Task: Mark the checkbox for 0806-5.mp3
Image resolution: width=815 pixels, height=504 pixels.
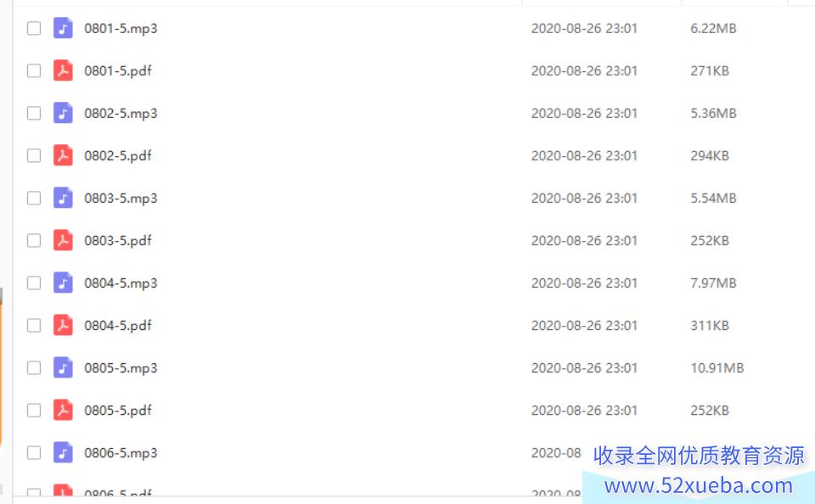Action: coord(34,452)
